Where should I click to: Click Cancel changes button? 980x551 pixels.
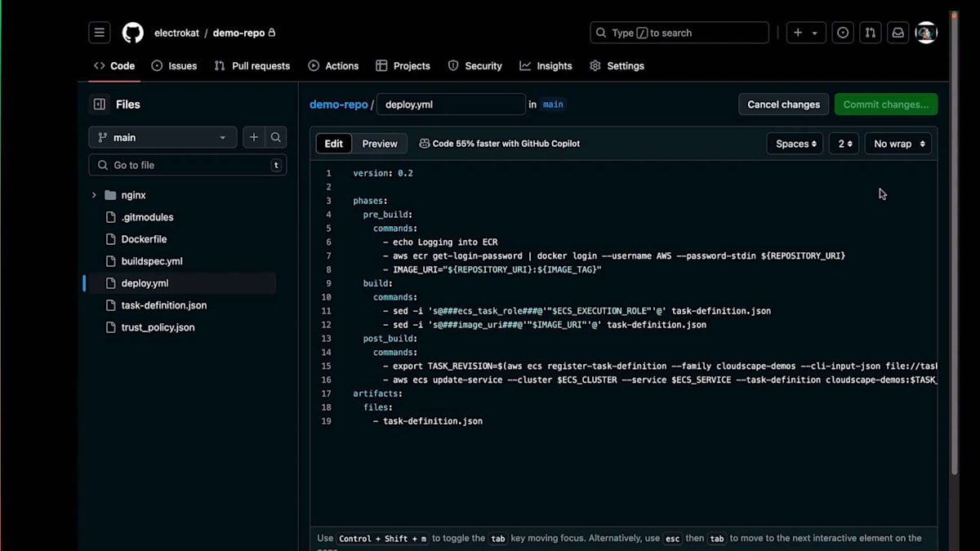click(x=783, y=104)
